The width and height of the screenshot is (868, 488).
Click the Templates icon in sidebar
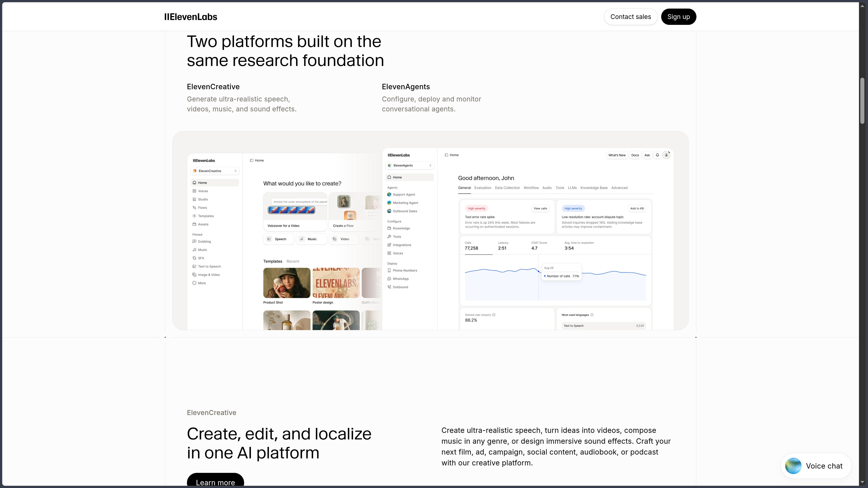[194, 216]
